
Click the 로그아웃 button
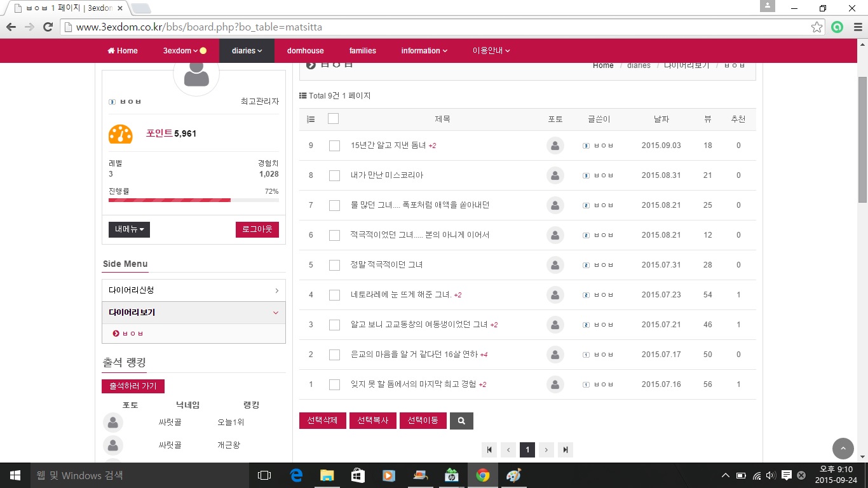point(257,229)
